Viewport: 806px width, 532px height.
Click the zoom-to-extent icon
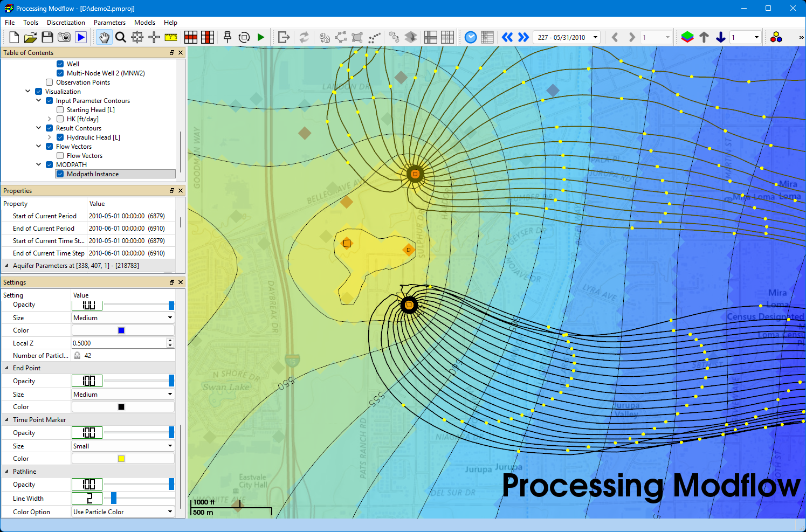pyautogui.click(x=137, y=37)
